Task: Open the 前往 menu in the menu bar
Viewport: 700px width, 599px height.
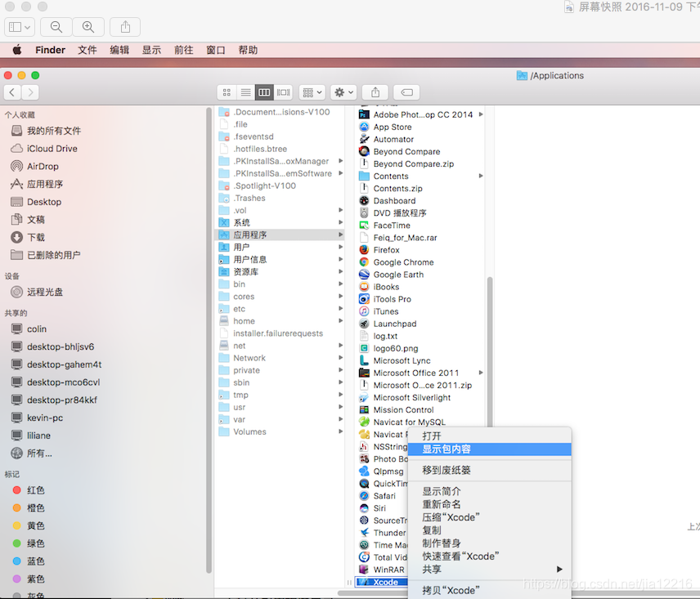Action: (x=183, y=50)
